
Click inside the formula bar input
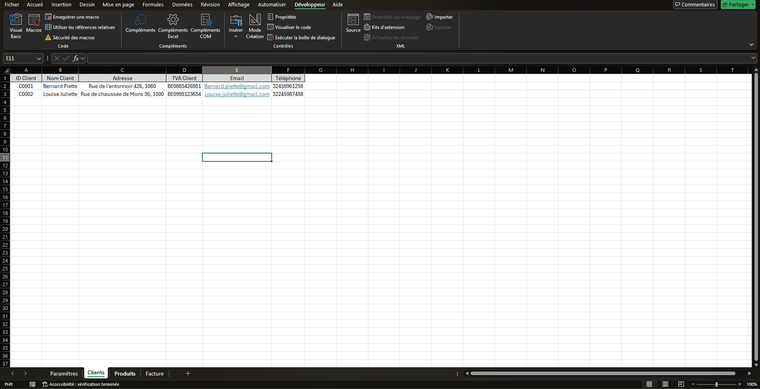click(418, 59)
